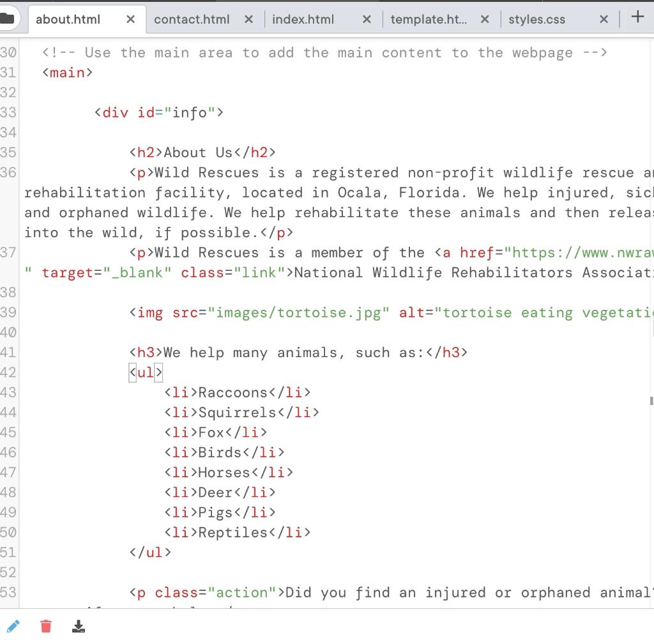The width and height of the screenshot is (654, 644).
Task: Click "National Wildlife Rehabilitators" link text
Action: coord(433,273)
